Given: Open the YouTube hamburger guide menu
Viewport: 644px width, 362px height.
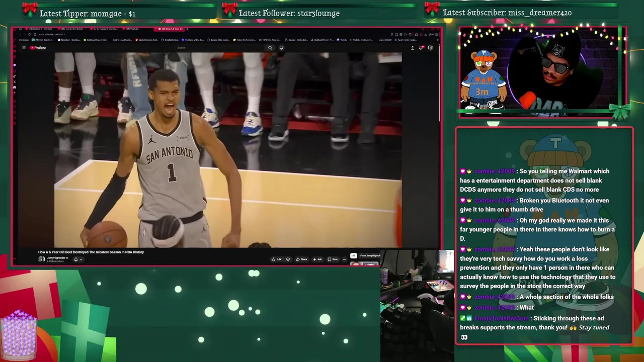Looking at the screenshot, I should pos(24,48).
